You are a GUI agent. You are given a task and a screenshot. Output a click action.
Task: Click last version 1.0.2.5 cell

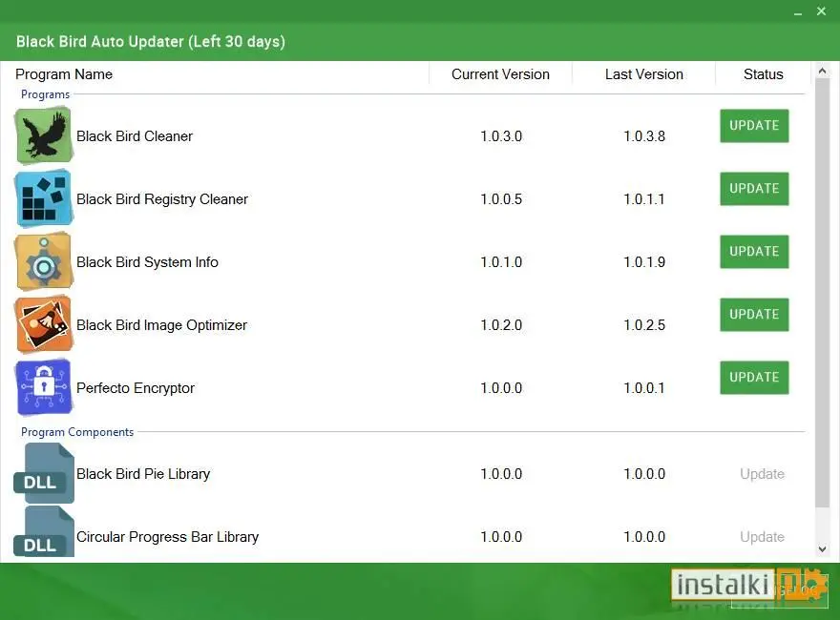pos(644,325)
